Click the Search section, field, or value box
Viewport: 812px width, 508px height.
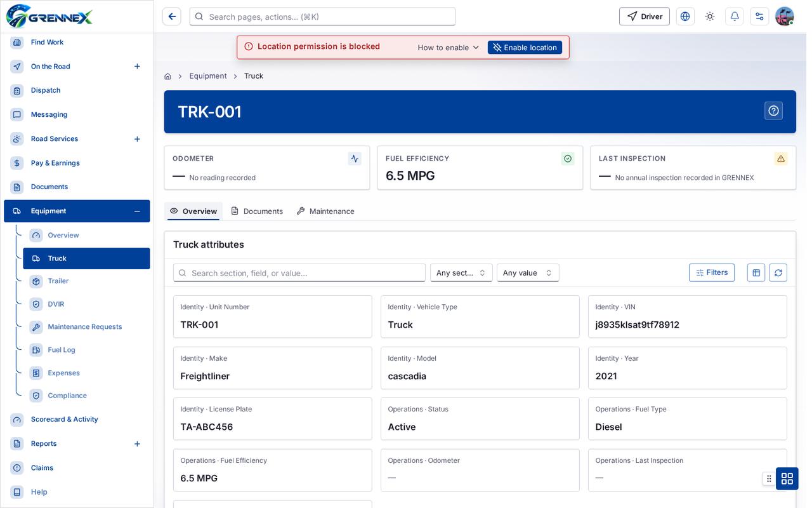(x=299, y=272)
